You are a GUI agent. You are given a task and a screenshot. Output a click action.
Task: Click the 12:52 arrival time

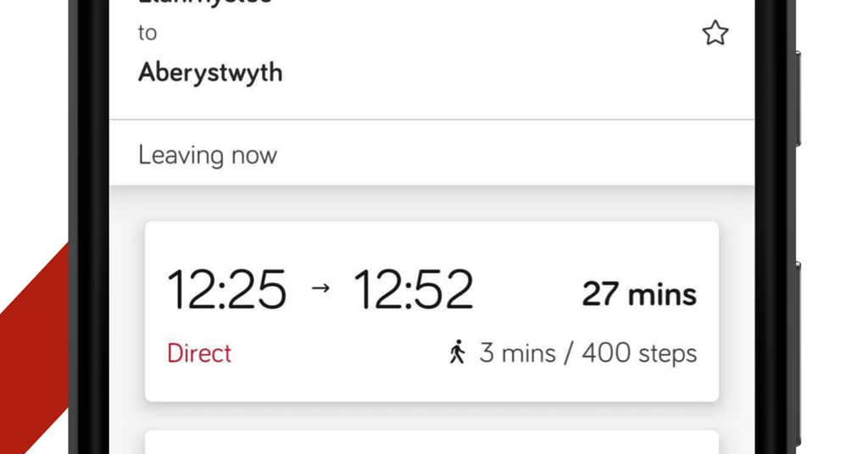coord(414,289)
